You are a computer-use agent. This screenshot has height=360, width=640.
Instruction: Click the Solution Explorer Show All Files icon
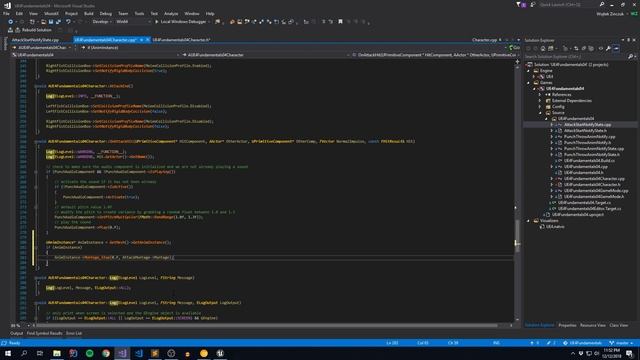tap(591, 48)
